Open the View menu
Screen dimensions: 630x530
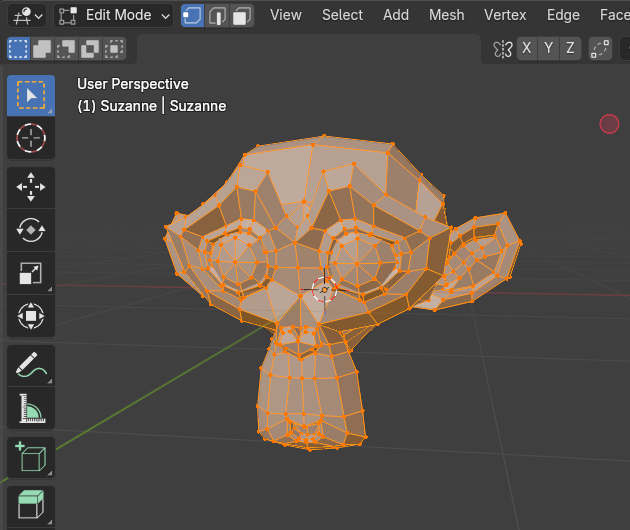coord(286,15)
